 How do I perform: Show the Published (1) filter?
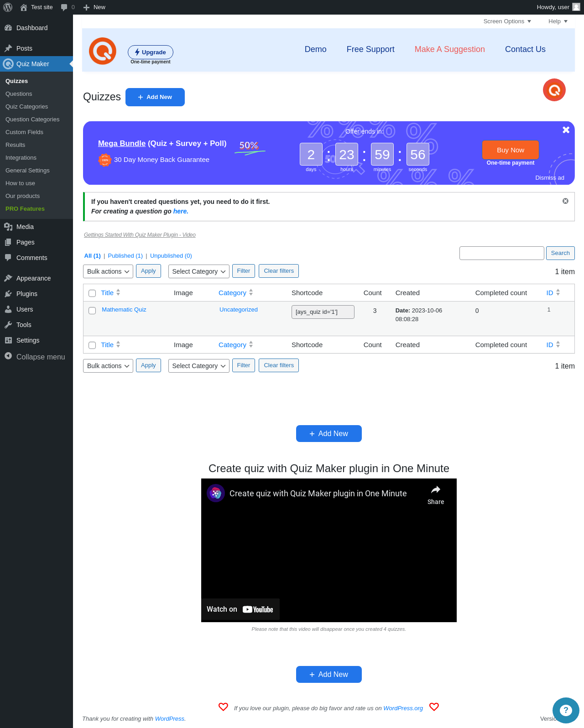click(x=125, y=256)
